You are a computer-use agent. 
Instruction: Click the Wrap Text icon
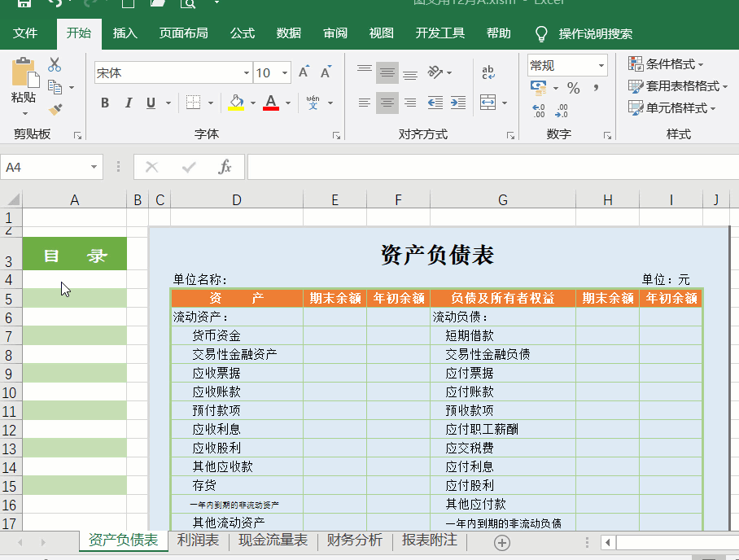(x=488, y=72)
